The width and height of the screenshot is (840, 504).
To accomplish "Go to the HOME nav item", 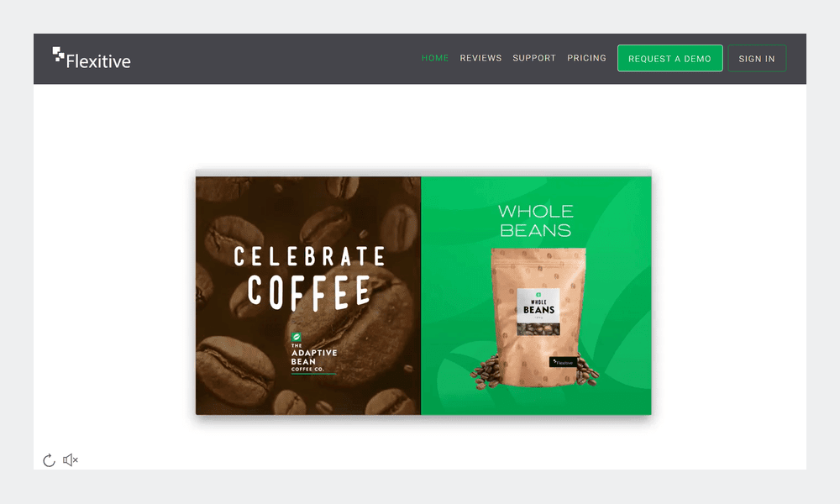I will pos(435,58).
